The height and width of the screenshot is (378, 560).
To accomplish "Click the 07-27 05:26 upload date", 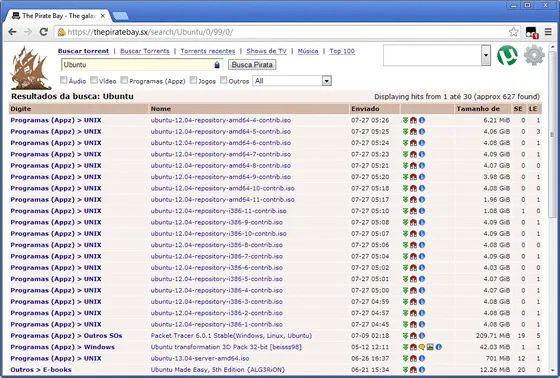I will click(x=370, y=120).
